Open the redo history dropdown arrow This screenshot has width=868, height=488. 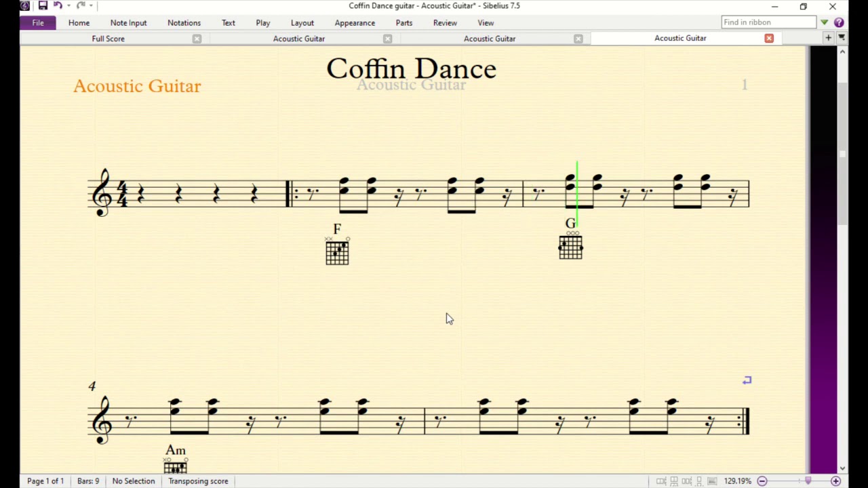pos(91,6)
